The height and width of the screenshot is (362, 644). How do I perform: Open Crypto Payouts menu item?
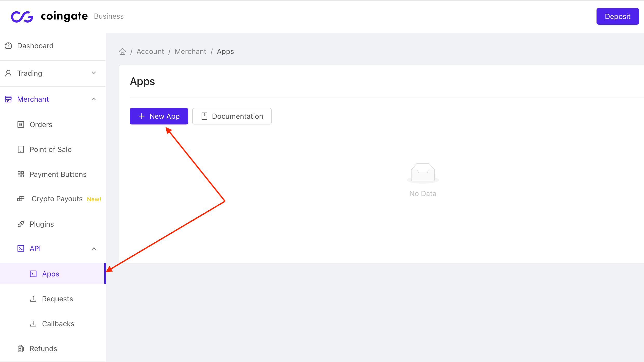click(x=53, y=199)
